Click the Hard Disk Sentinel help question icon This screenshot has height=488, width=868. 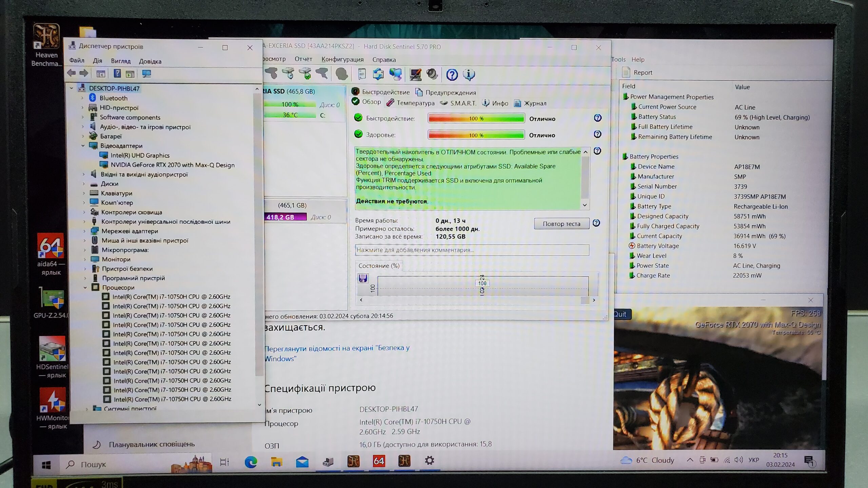pos(452,74)
